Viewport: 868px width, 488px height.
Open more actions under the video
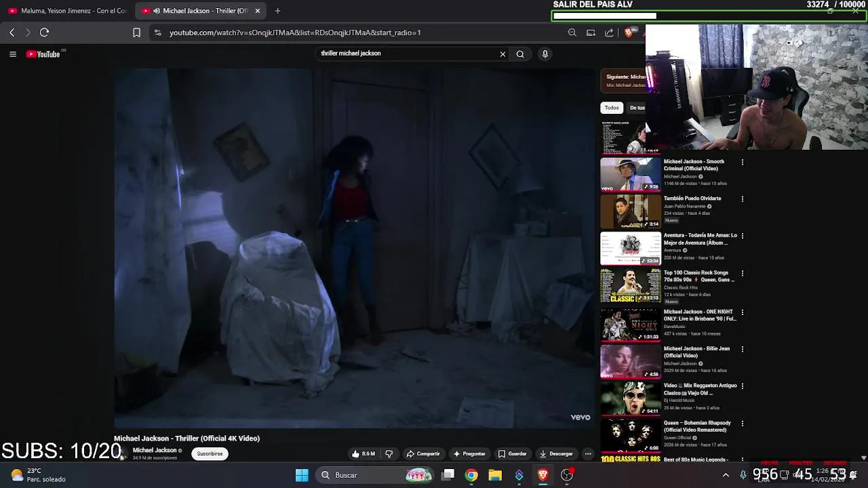[588, 454]
